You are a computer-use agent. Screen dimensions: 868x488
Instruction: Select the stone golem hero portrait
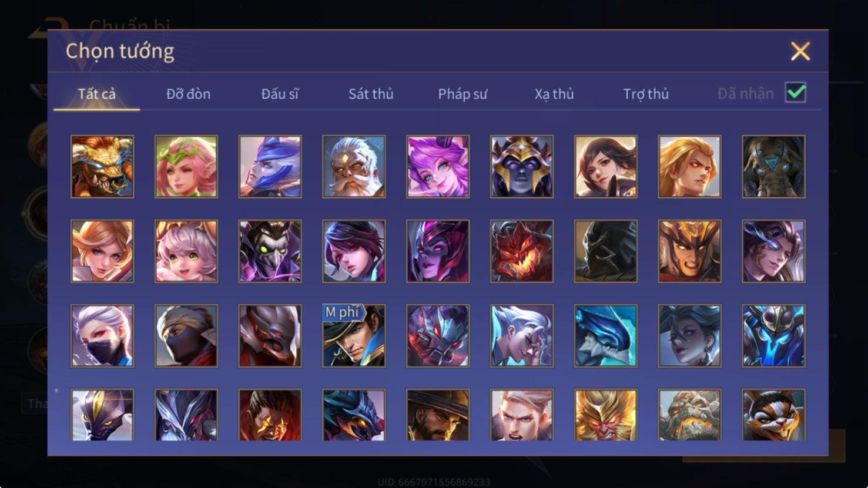coord(690,415)
